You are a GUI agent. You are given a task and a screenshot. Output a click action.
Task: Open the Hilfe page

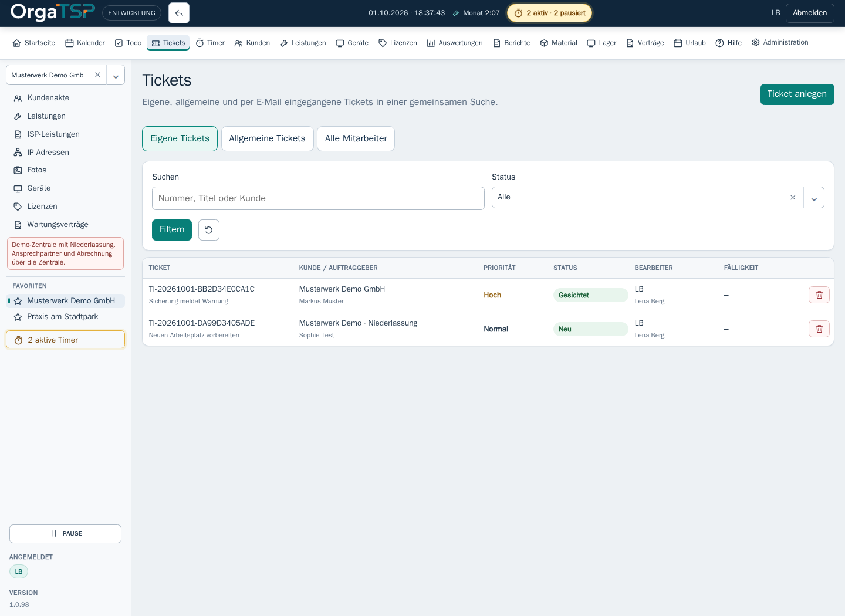(x=729, y=43)
